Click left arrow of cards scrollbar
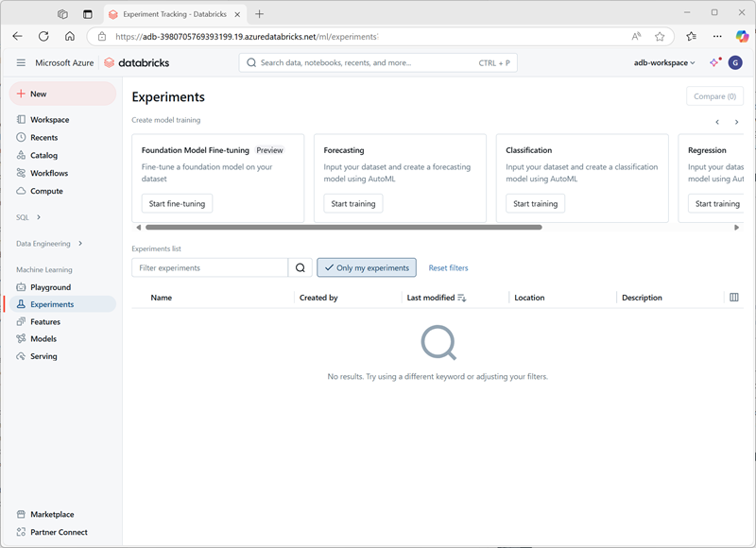The height and width of the screenshot is (548, 756). (139, 228)
